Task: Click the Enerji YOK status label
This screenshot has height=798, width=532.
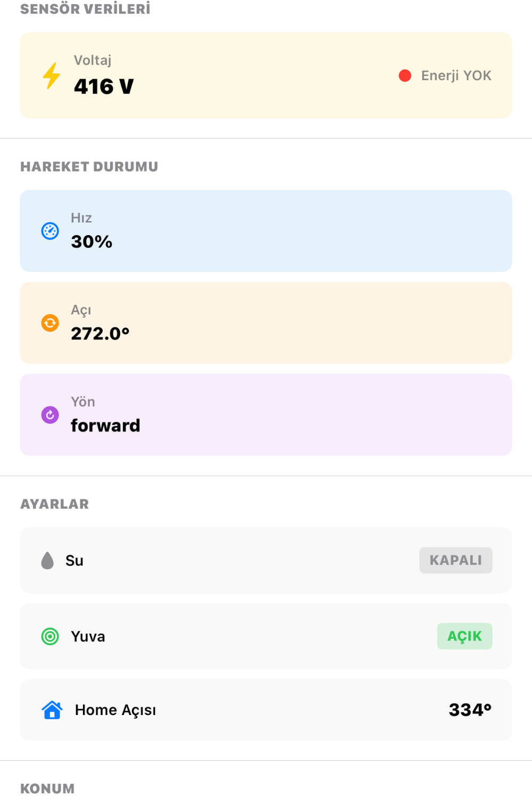Action: 456,76
